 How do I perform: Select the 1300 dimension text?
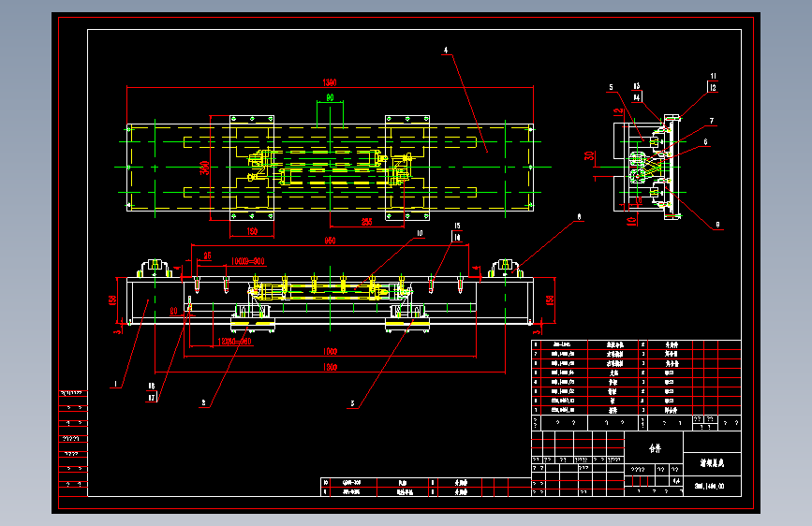[330, 367]
